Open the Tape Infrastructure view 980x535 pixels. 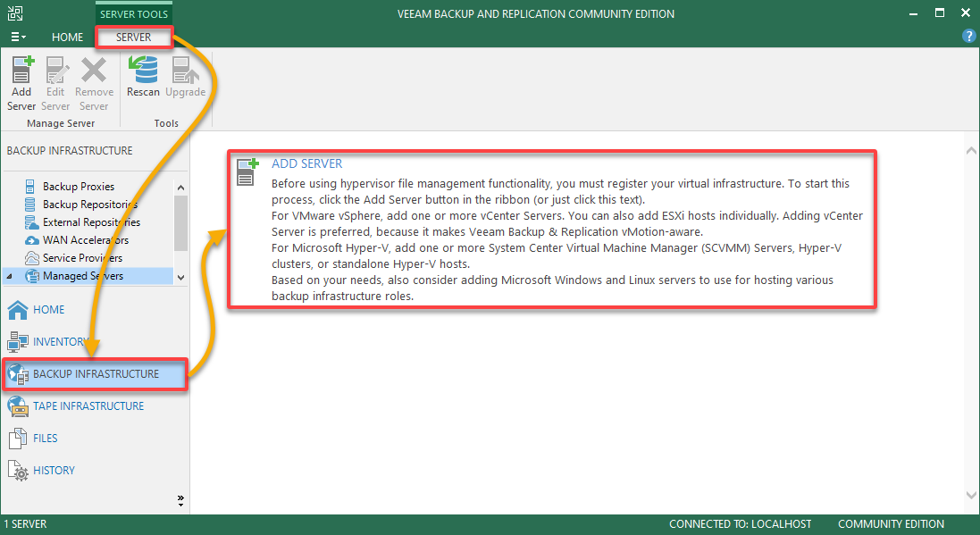click(88, 406)
